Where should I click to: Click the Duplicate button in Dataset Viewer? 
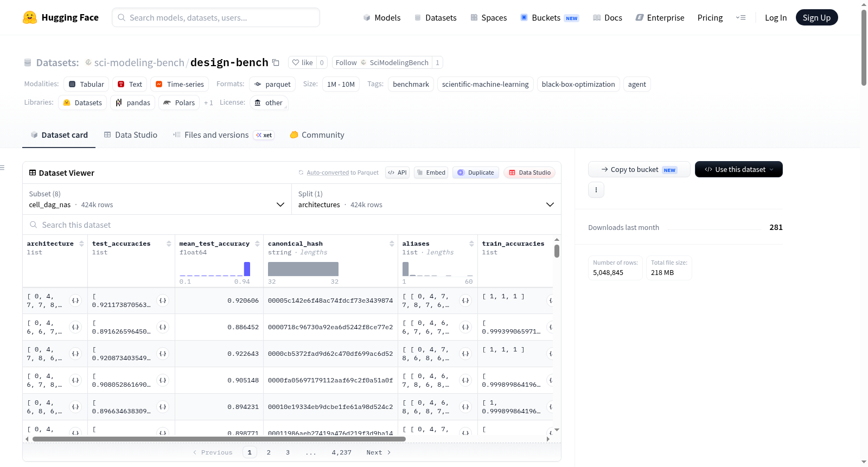coord(476,172)
